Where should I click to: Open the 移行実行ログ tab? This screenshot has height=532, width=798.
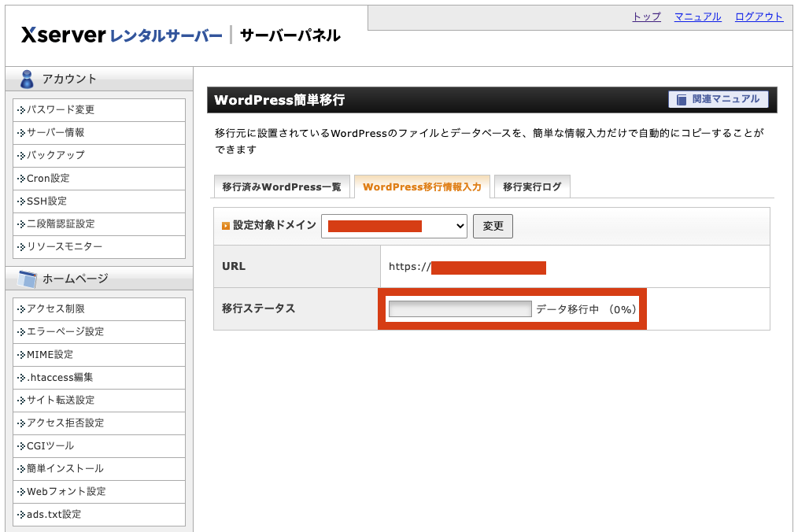pos(532,187)
